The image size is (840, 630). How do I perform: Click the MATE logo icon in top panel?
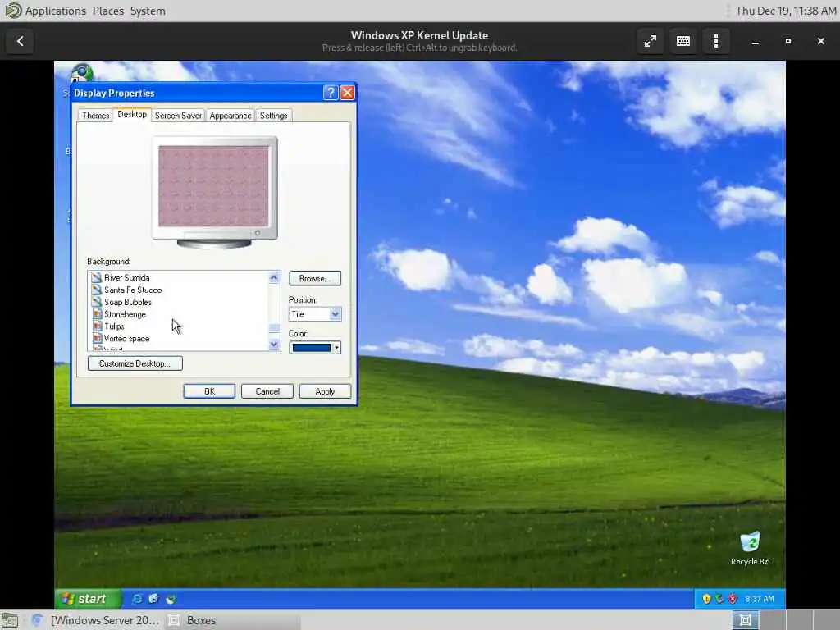point(12,11)
